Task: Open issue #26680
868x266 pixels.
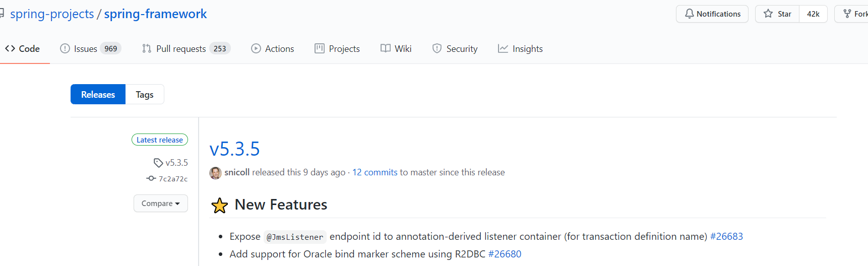Action: [505, 254]
